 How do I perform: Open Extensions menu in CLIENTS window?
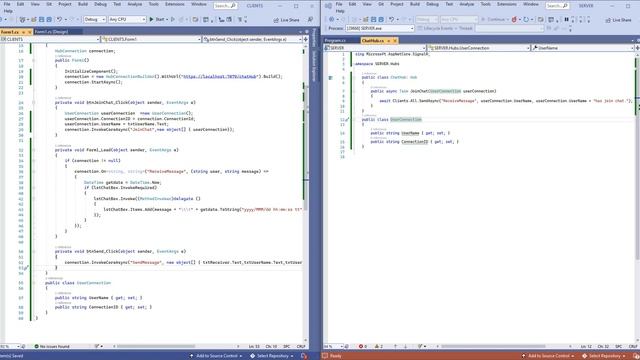click(x=175, y=4)
